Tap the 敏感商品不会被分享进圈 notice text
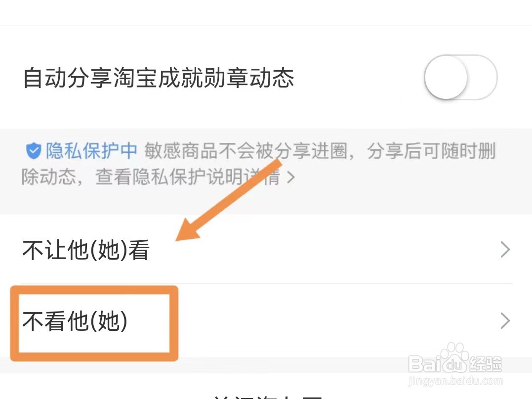Viewport: 532px width, 399px height. coord(246,151)
